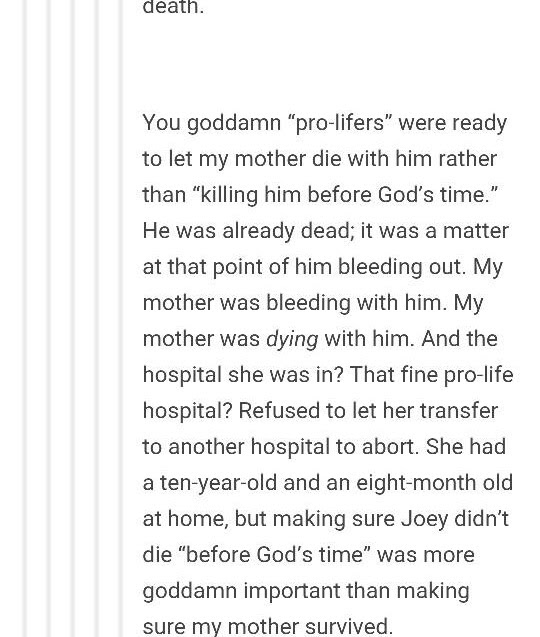
Task: Click the middle vertical reblog indent line
Action: click(73, 318)
